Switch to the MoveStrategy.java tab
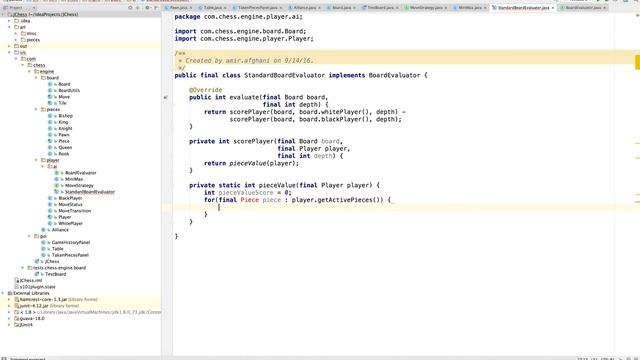The width and height of the screenshot is (640, 360). coord(426,8)
